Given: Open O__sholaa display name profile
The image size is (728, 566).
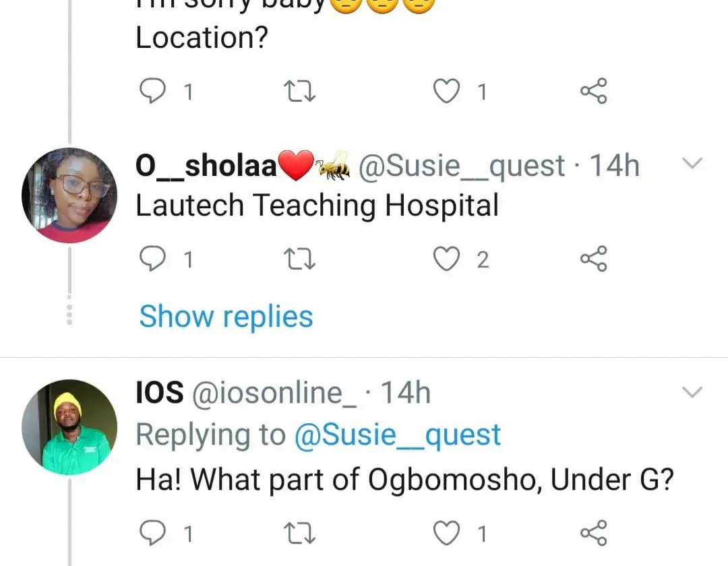Looking at the screenshot, I should (206, 166).
